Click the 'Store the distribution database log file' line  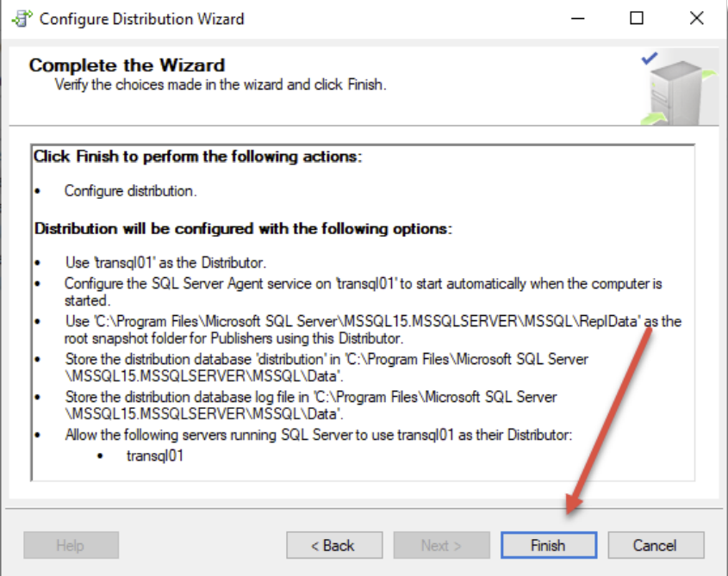click(311, 406)
